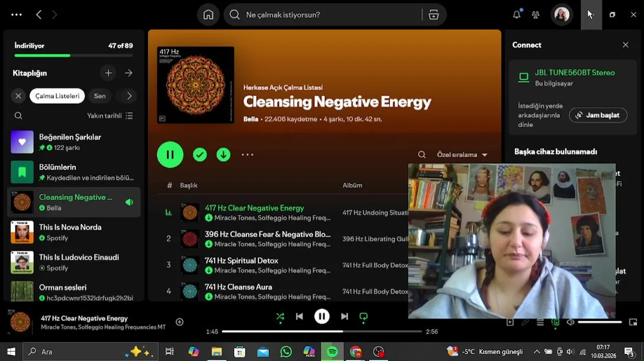Skip to previous track
This screenshot has width=644, height=361.
[x=299, y=316]
